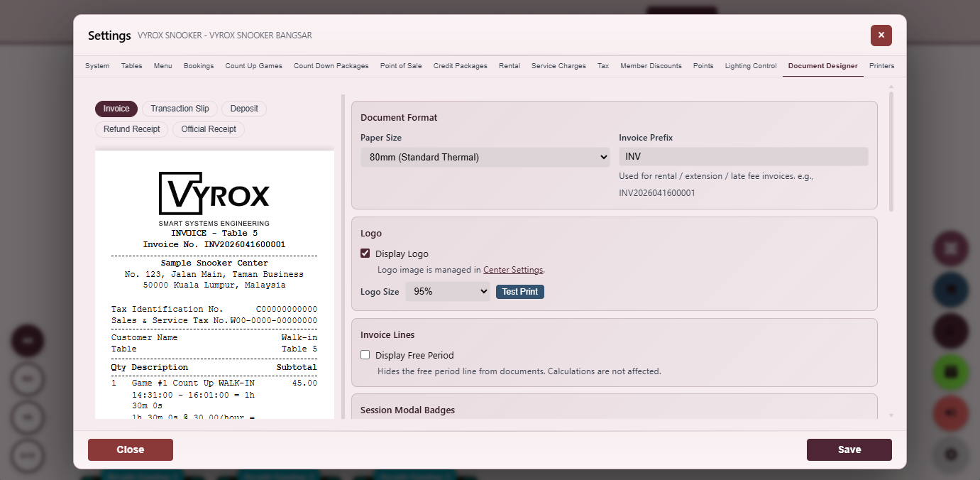Open the Count Down Packages tab
The image size is (980, 480).
[331, 66]
